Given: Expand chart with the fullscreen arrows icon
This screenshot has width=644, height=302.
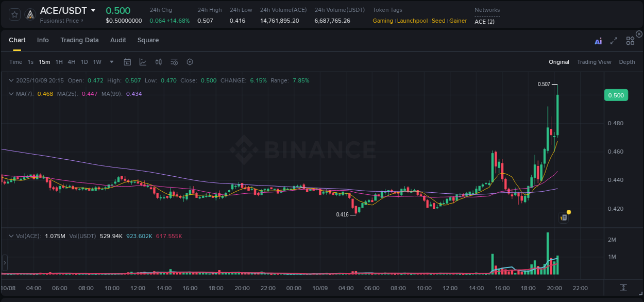Looking at the screenshot, I should click(x=614, y=40).
